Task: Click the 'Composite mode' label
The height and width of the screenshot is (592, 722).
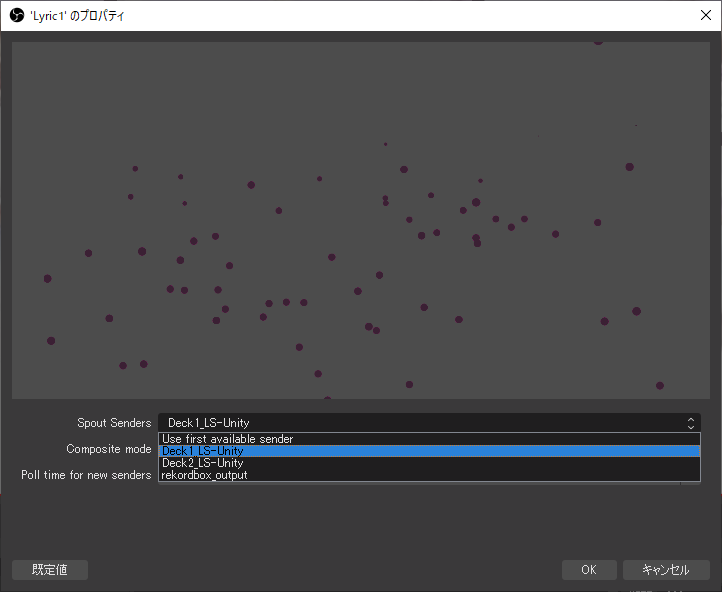Action: coord(109,449)
